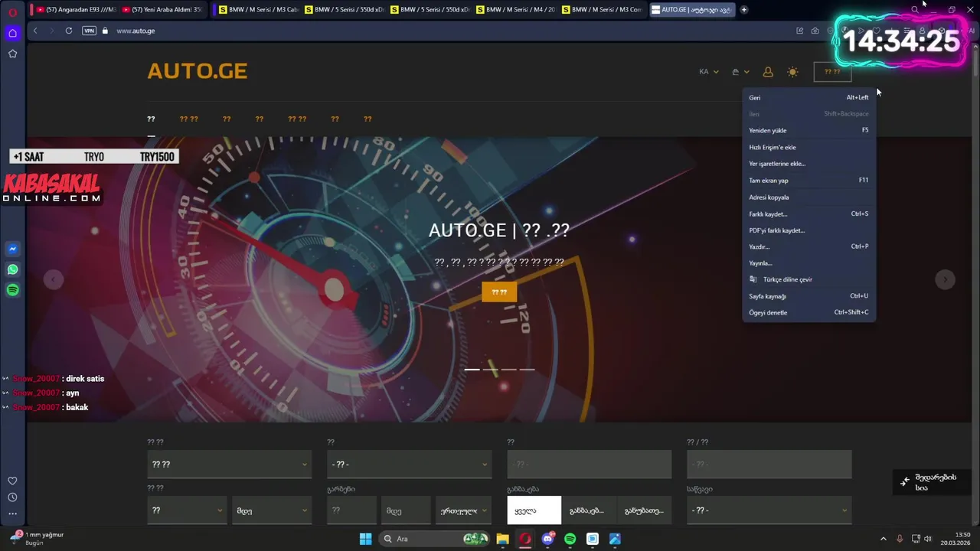
Task: Select the first carousel slide indicator
Action: pos(472,370)
